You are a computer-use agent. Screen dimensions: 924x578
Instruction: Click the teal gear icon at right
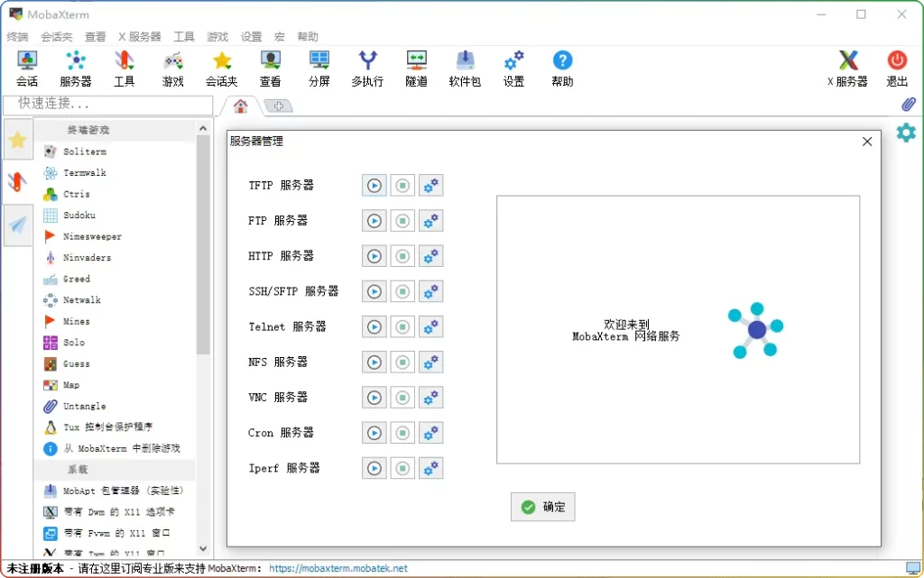906,133
